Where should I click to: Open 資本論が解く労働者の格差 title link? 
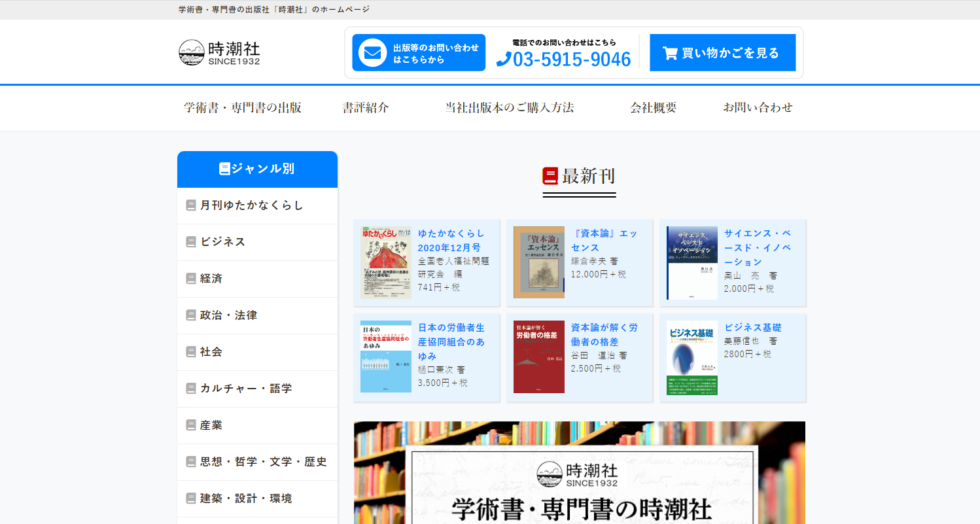604,335
